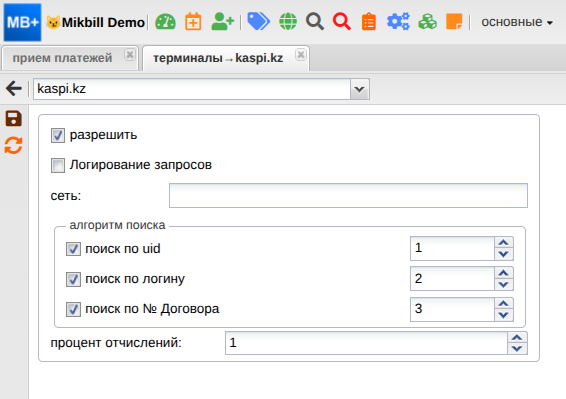Viewport: 566px width, 399px height.
Task: Decrease the поиск по uid priority value
Action: pyautogui.click(x=504, y=254)
